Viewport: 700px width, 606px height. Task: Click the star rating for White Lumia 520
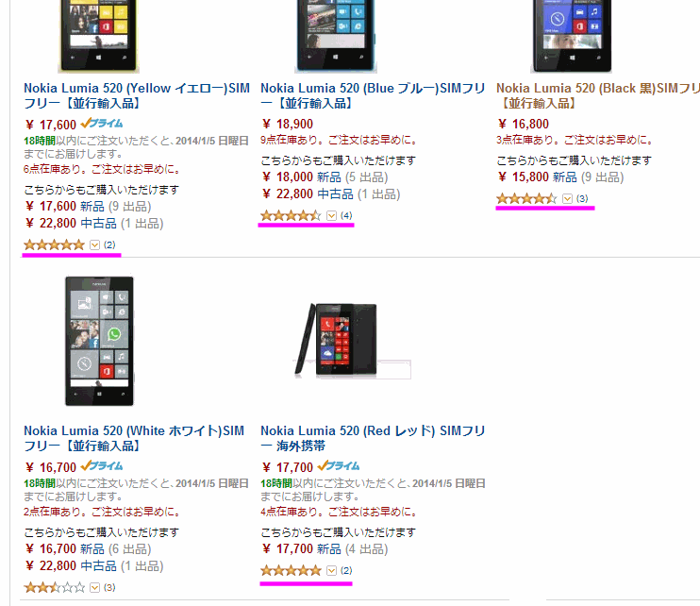click(54, 587)
